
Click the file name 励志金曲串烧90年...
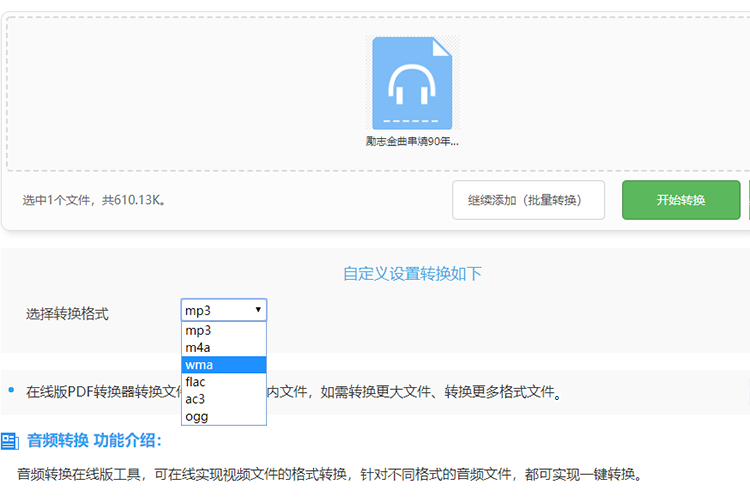coord(412,142)
